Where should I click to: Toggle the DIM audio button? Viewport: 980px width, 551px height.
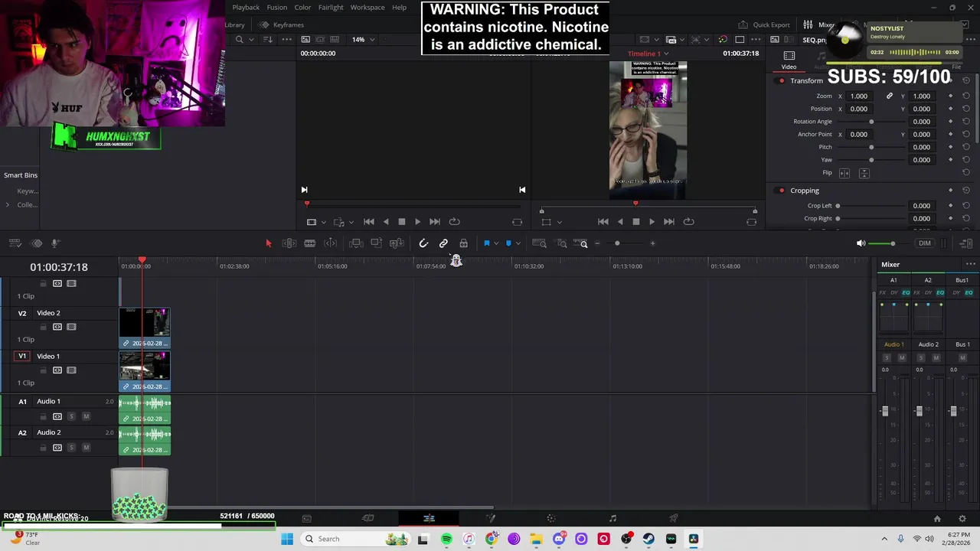[925, 243]
